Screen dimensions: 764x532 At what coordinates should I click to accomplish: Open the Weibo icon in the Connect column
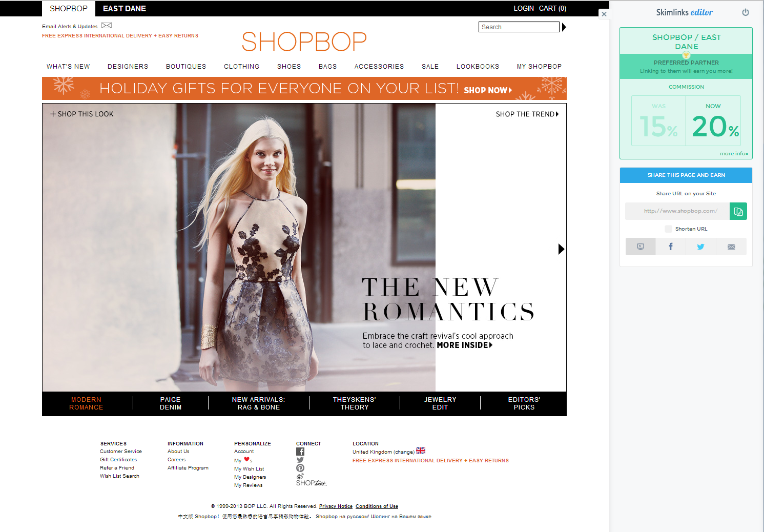[x=300, y=476]
